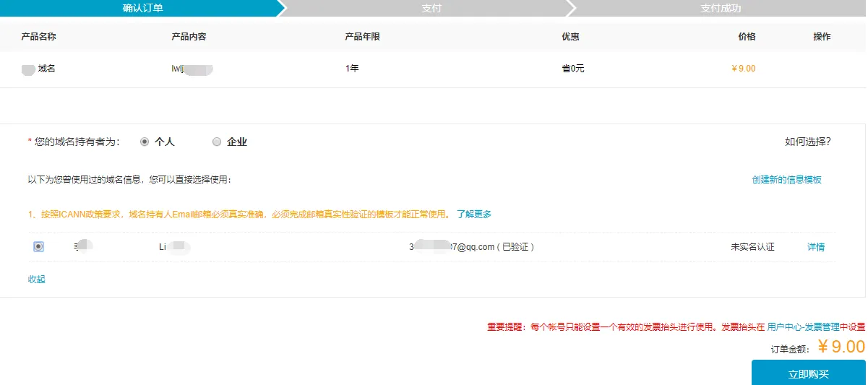868x385 pixels.
Task: Click the 价格 column header
Action: point(747,37)
